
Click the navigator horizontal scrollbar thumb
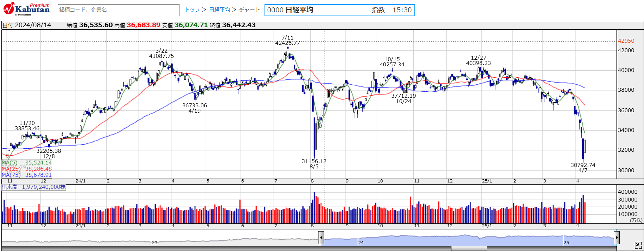469,248
